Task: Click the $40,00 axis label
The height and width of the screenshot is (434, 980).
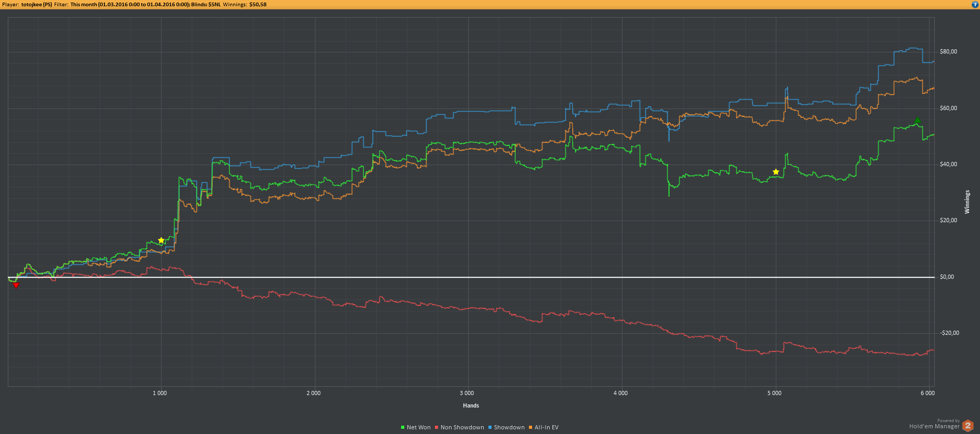Action: (948, 165)
